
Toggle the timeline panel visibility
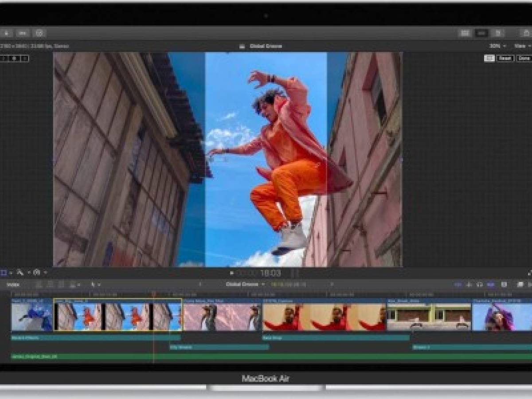pyautogui.click(x=481, y=33)
